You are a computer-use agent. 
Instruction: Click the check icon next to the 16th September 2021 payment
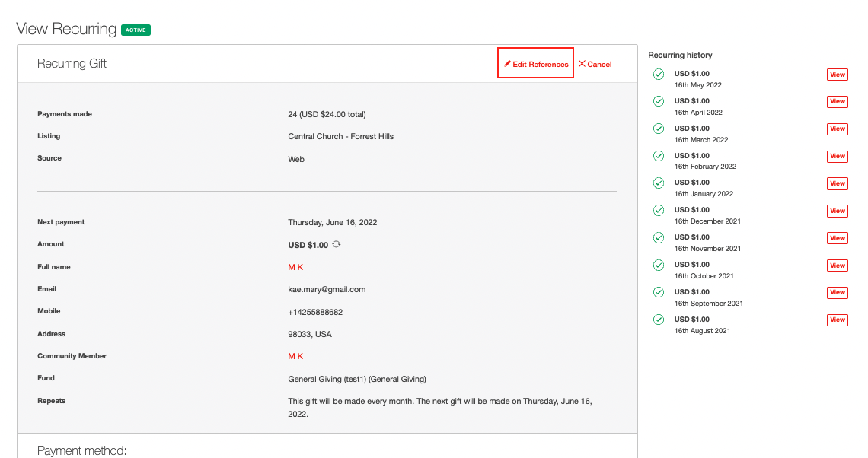click(658, 292)
